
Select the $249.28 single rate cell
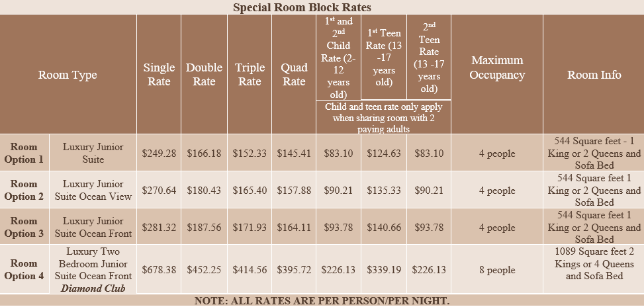click(159, 153)
